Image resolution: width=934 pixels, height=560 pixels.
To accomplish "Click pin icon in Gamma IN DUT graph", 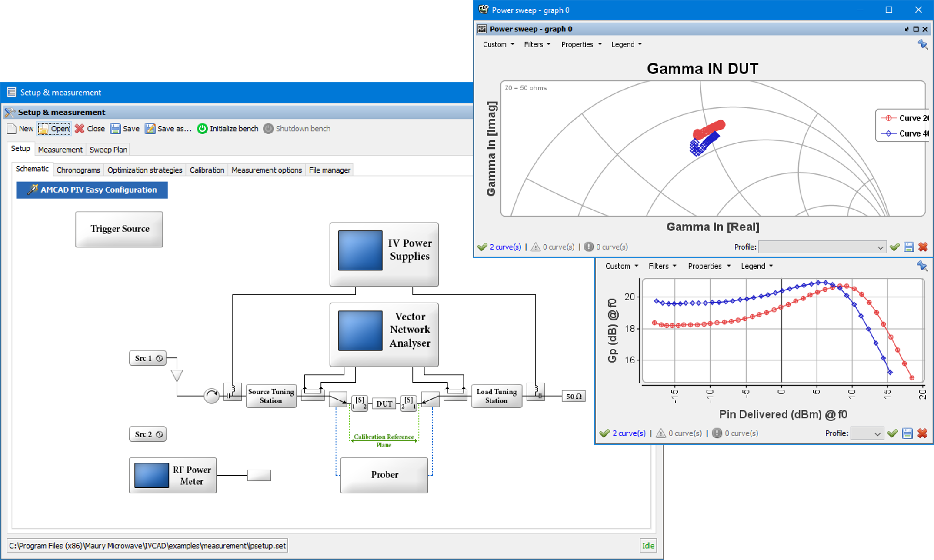I will [923, 44].
